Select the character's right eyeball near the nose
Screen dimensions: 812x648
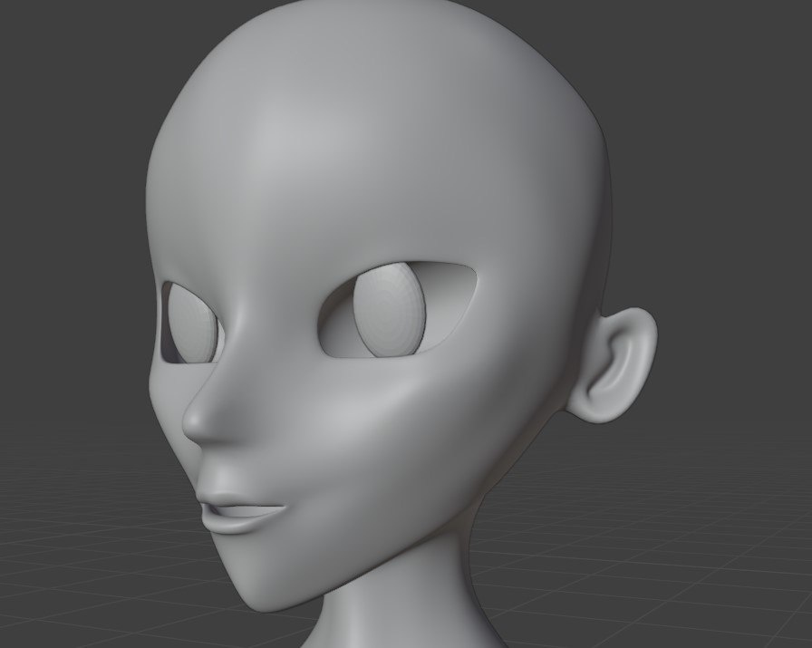(x=192, y=324)
